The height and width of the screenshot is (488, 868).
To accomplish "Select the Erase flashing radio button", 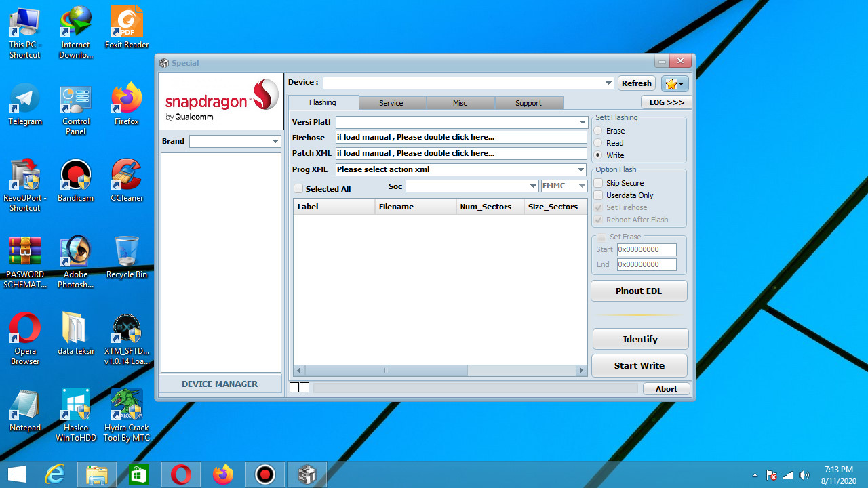I will click(x=598, y=131).
